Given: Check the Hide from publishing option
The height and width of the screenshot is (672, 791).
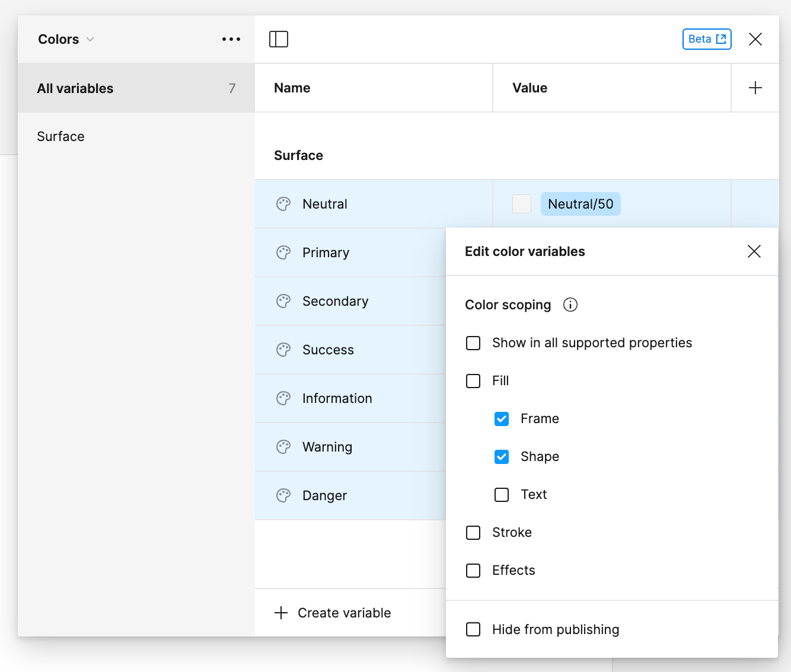Looking at the screenshot, I should pyautogui.click(x=473, y=629).
